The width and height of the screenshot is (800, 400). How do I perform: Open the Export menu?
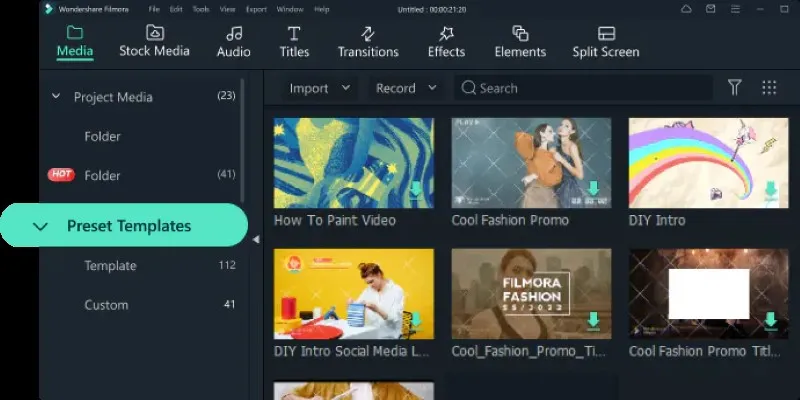[x=256, y=9]
